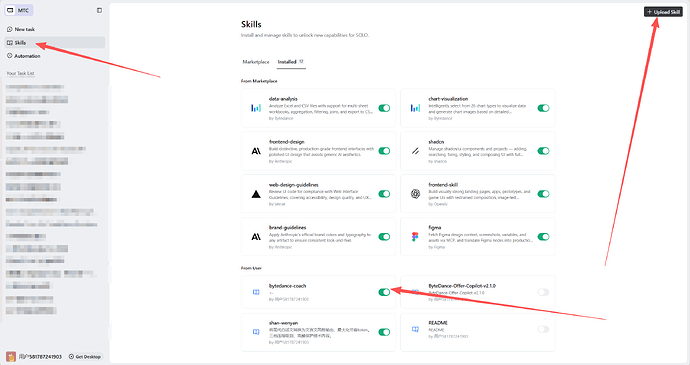The image size is (690, 365).
Task: Click the frontend-design Anthropic logo icon
Action: point(256,151)
